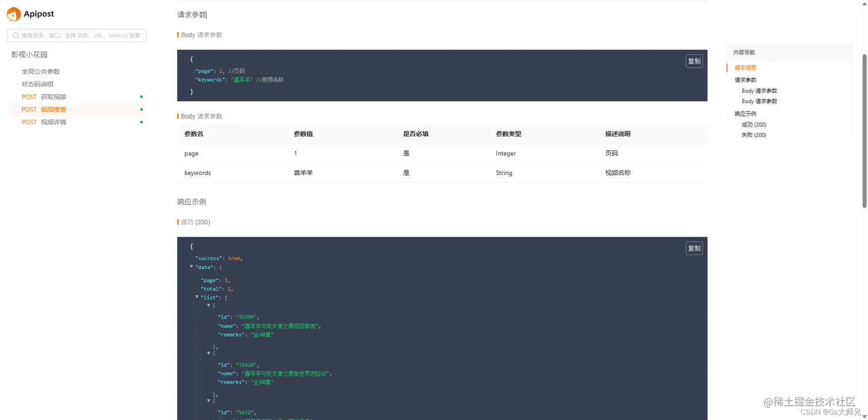Jump to 成功 (200) in content navigation
The image size is (868, 420).
click(x=754, y=125)
